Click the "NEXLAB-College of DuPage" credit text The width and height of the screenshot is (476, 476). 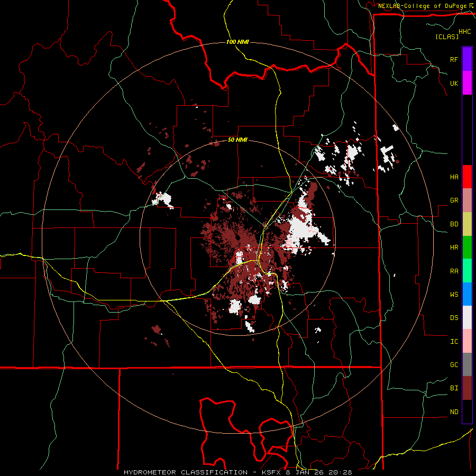point(422,6)
